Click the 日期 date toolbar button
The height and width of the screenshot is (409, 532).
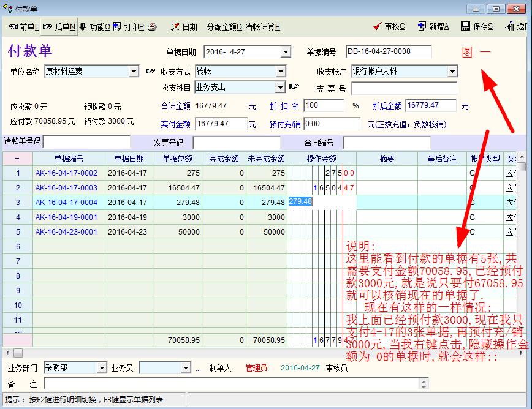pyautogui.click(x=184, y=27)
